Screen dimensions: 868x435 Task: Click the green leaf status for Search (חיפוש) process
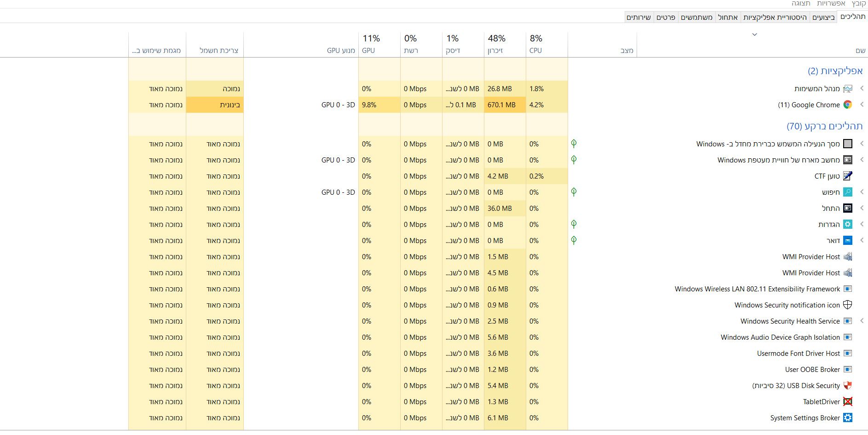click(574, 192)
